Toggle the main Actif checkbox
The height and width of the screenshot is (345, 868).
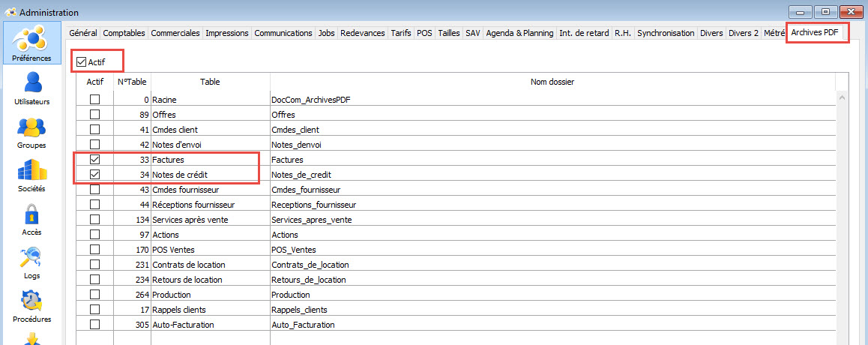(82, 61)
